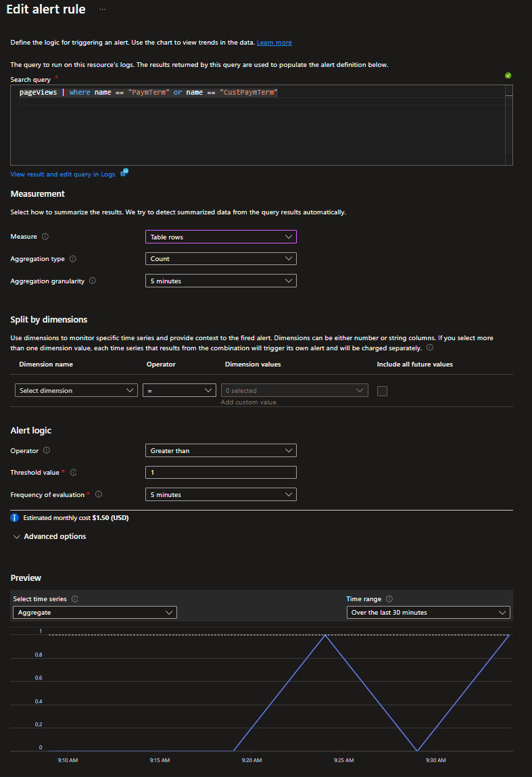Open the three-dot menu beside Edit alert rule

tap(102, 9)
